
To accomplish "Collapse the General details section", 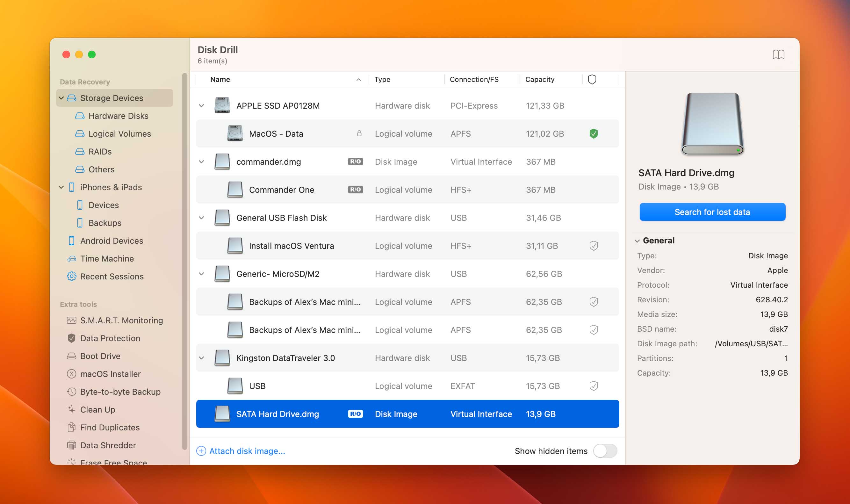I will point(637,241).
